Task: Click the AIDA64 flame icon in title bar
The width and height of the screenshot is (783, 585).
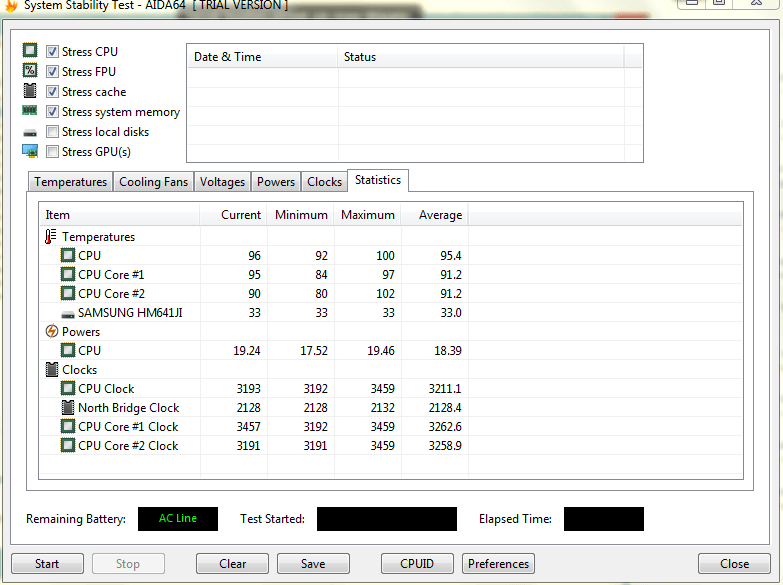Action: [10, 5]
